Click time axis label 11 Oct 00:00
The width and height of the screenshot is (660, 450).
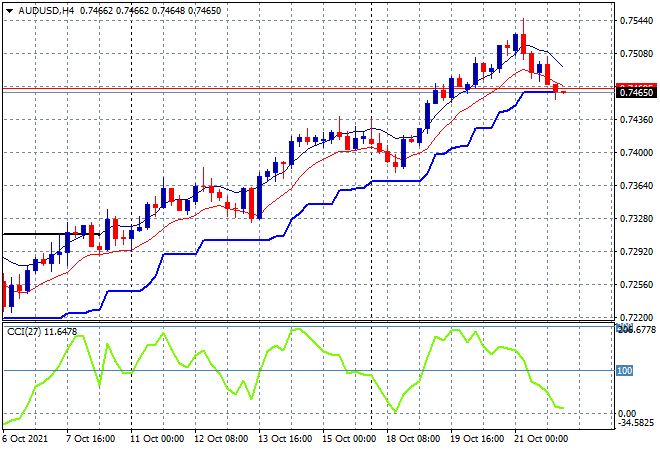[157, 439]
